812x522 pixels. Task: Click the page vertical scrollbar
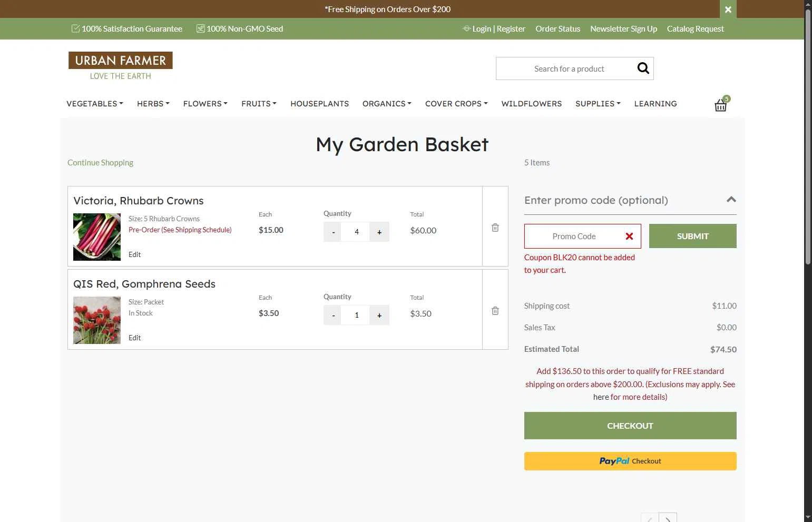click(x=808, y=136)
